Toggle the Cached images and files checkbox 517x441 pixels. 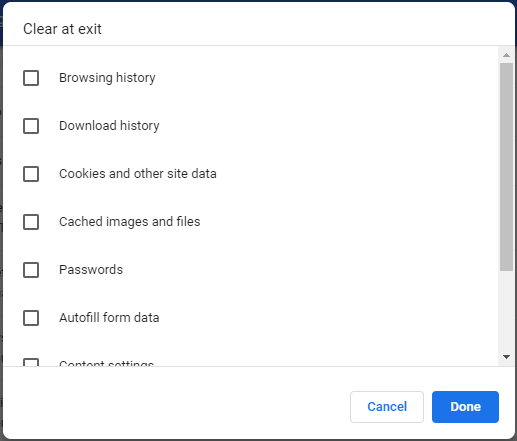click(31, 222)
